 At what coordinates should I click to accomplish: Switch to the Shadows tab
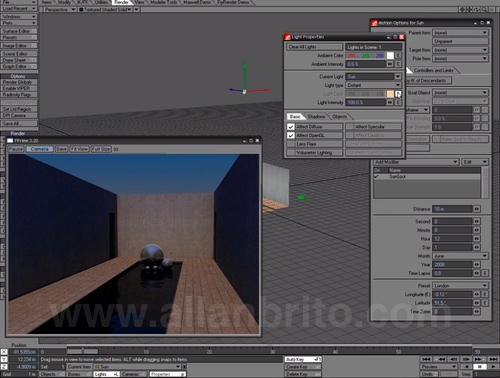coord(316,116)
